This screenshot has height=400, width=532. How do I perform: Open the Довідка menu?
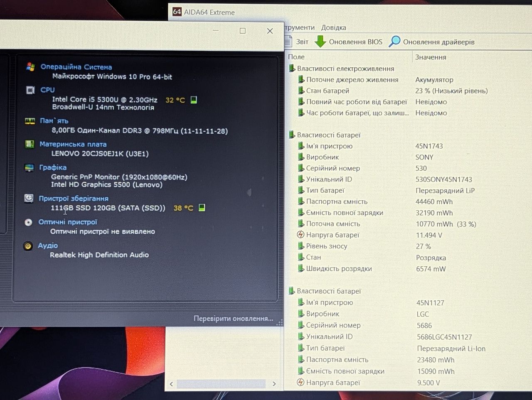coord(333,27)
